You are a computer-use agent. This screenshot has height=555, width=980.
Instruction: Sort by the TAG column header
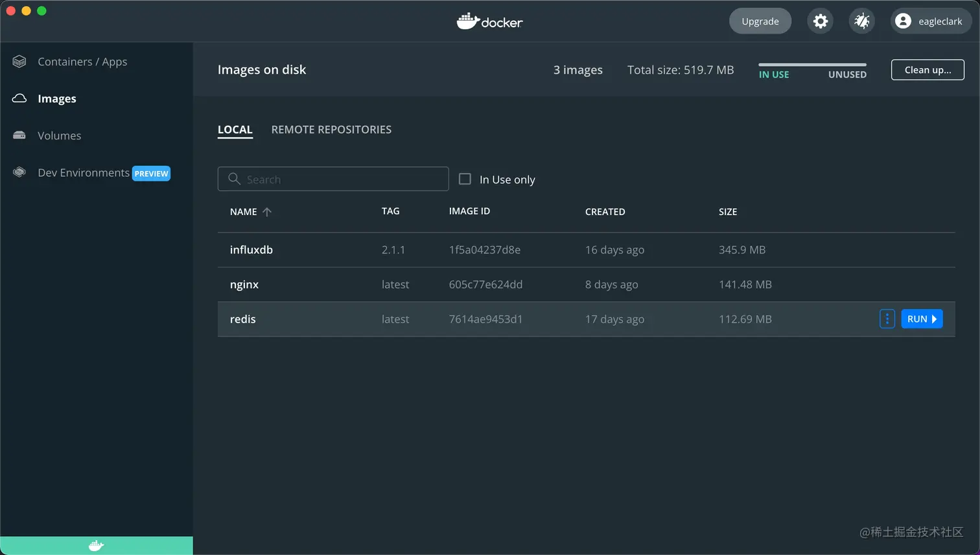click(x=391, y=211)
